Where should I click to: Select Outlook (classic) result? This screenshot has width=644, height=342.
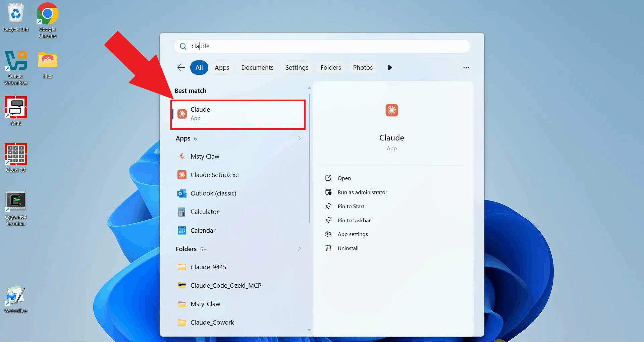pyautogui.click(x=239, y=193)
